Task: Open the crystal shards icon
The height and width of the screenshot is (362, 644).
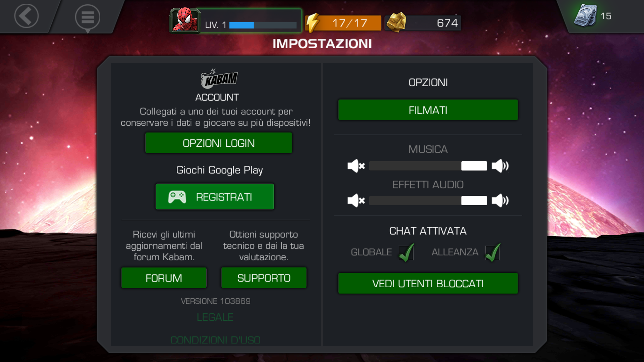Action: pyautogui.click(x=586, y=15)
